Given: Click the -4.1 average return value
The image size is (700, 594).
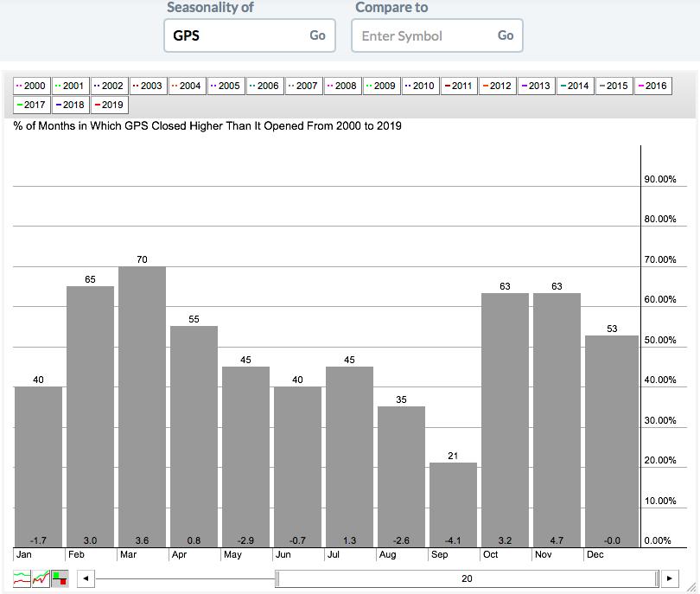Looking at the screenshot, I should pos(453,540).
